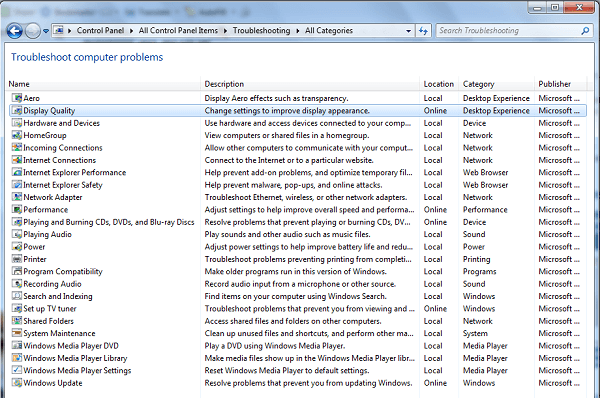The image size is (600, 398).
Task: Select the Printer row name
Action: click(x=35, y=259)
